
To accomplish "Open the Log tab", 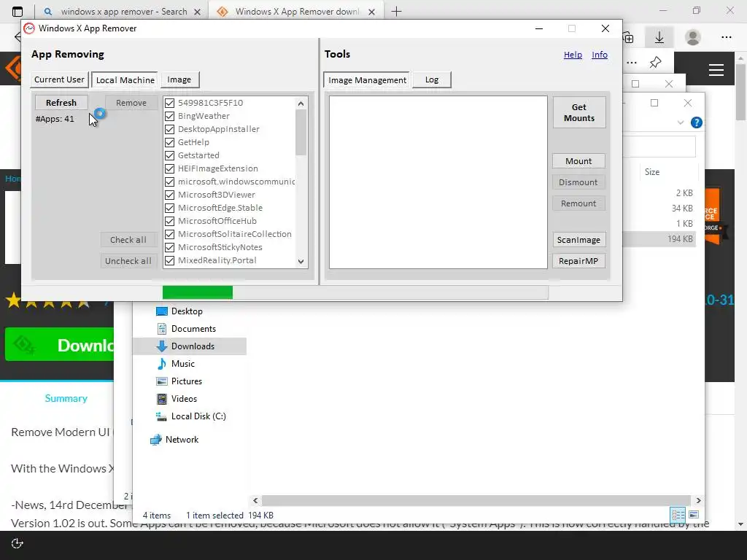I will point(432,79).
